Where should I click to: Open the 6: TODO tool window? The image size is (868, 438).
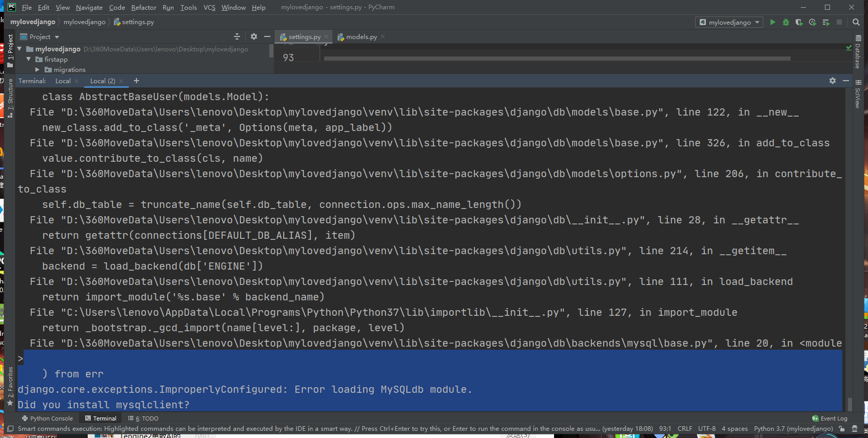143,418
